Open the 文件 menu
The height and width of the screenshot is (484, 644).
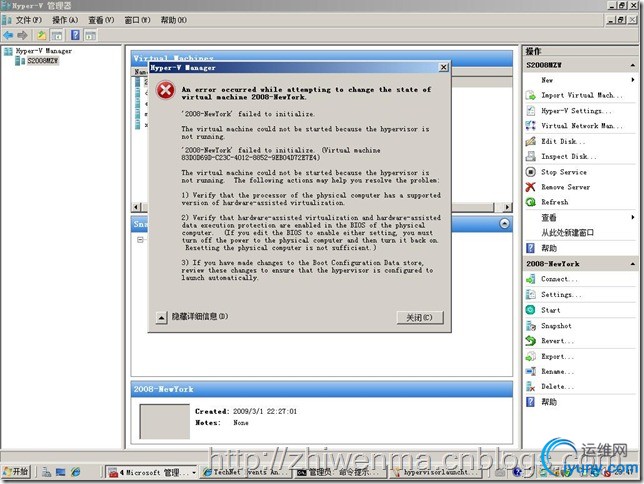click(x=28, y=20)
